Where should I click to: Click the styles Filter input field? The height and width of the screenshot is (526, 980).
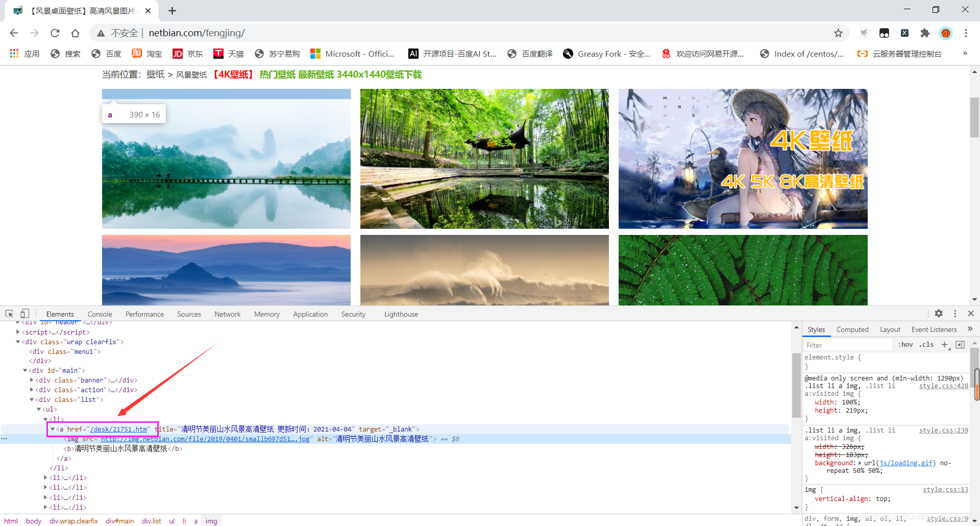pyautogui.click(x=847, y=345)
